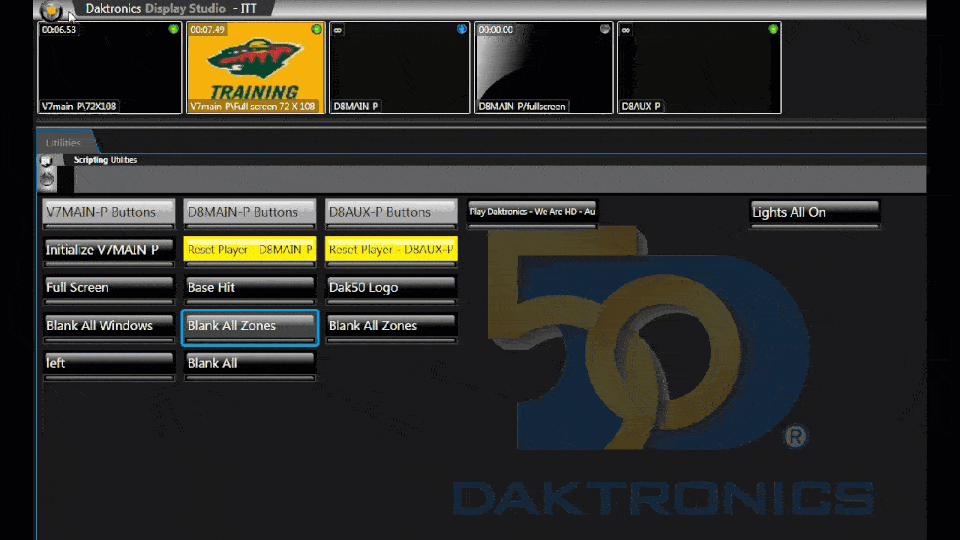Switch to the Utilities tab
The image size is (960, 540).
pyautogui.click(x=63, y=143)
